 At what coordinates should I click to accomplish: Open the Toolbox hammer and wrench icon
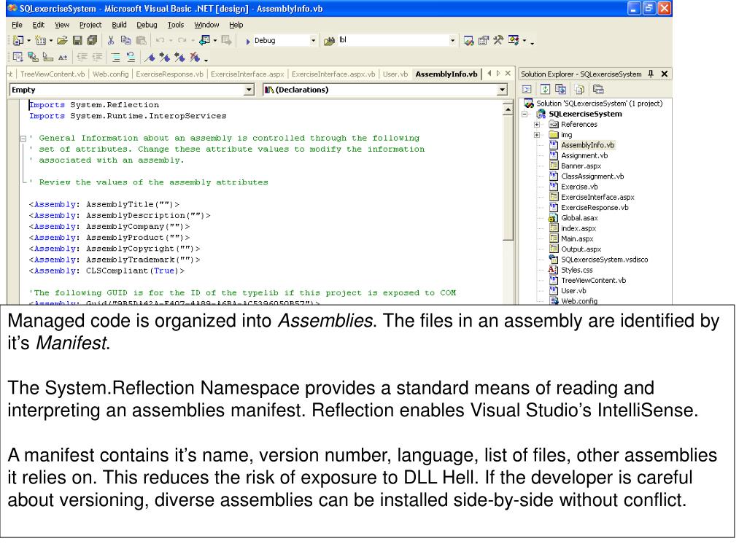click(498, 41)
